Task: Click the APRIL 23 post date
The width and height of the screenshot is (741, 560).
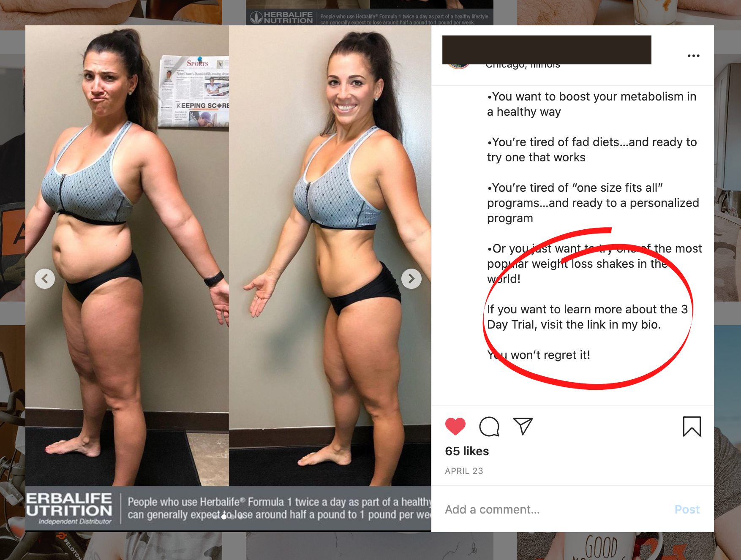Action: (464, 471)
